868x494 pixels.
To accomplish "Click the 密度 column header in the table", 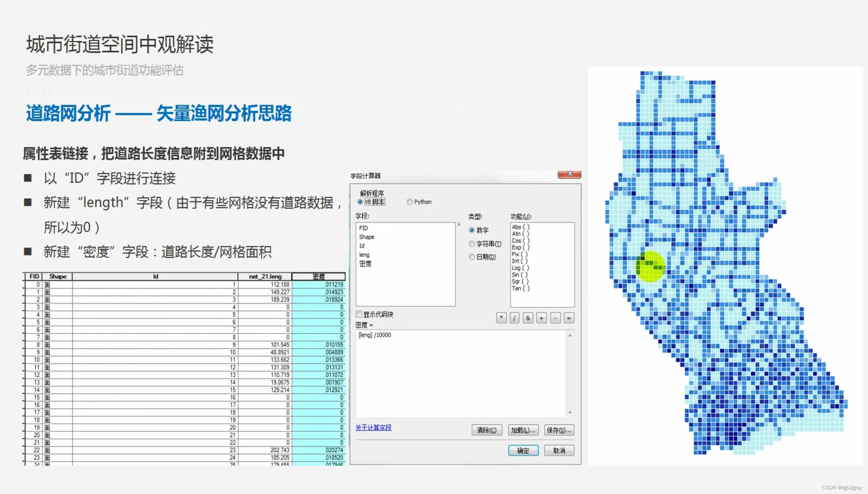I will click(318, 276).
